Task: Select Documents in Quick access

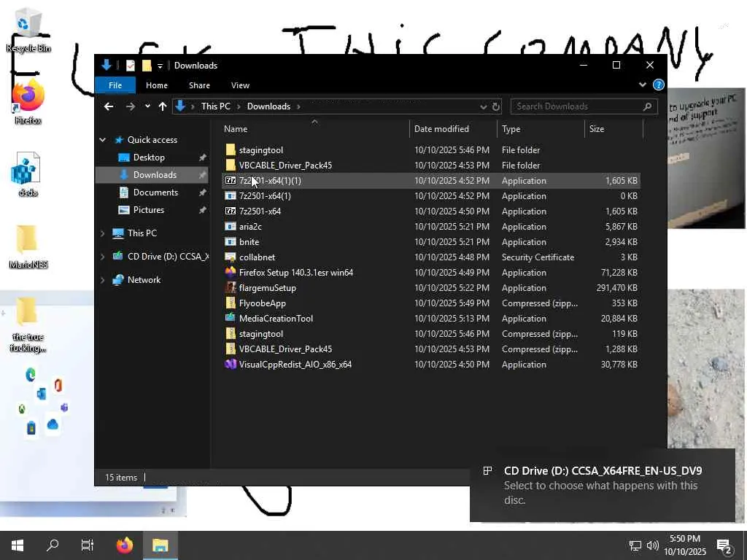Action: pos(155,192)
